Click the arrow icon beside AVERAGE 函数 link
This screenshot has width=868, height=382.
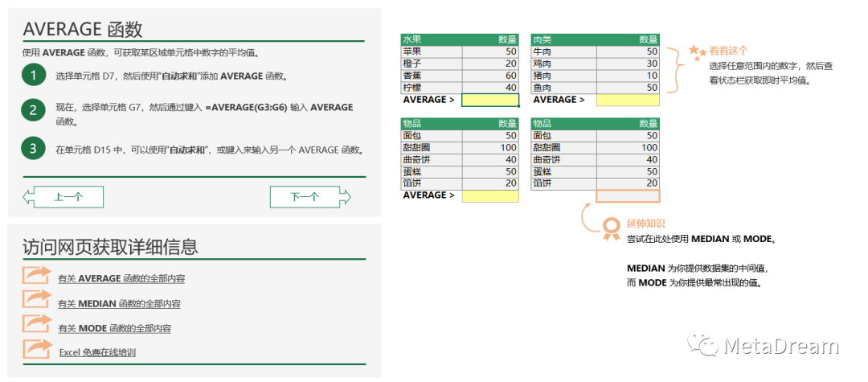coord(37,276)
